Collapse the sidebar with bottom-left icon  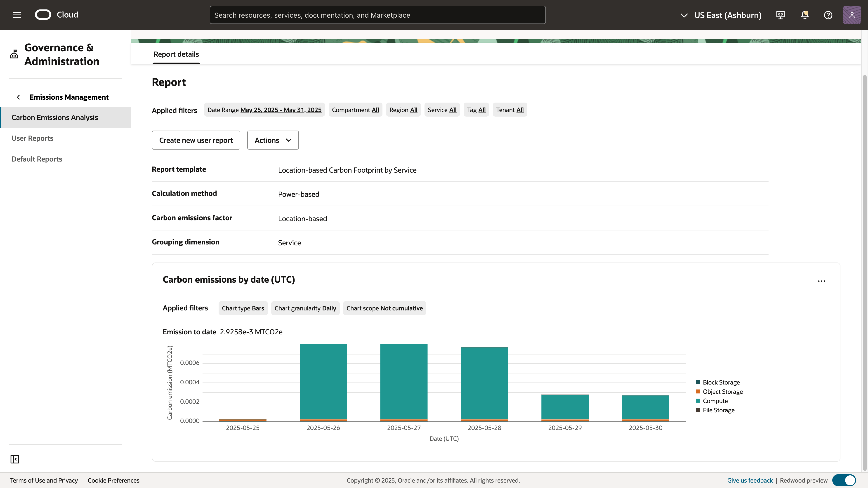click(14, 459)
